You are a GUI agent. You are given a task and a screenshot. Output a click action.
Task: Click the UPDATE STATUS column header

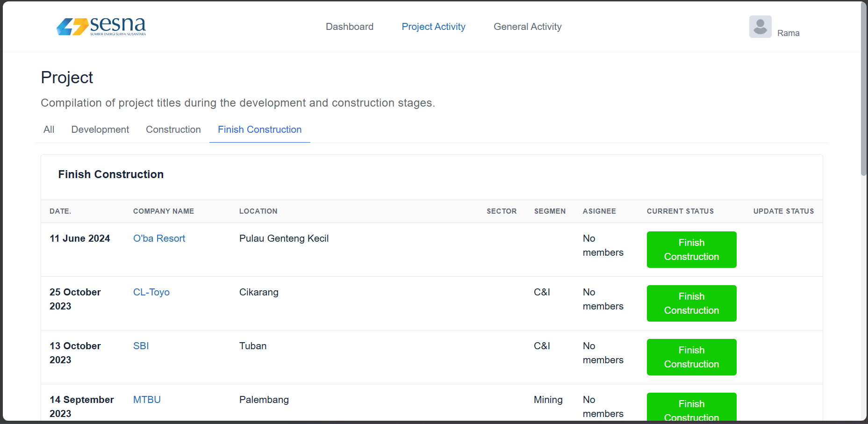pyautogui.click(x=783, y=211)
